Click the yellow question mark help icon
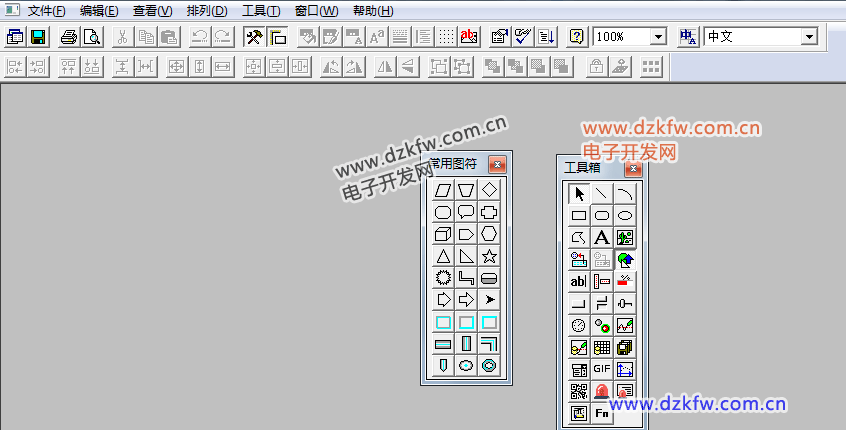846x430 pixels. (x=577, y=37)
